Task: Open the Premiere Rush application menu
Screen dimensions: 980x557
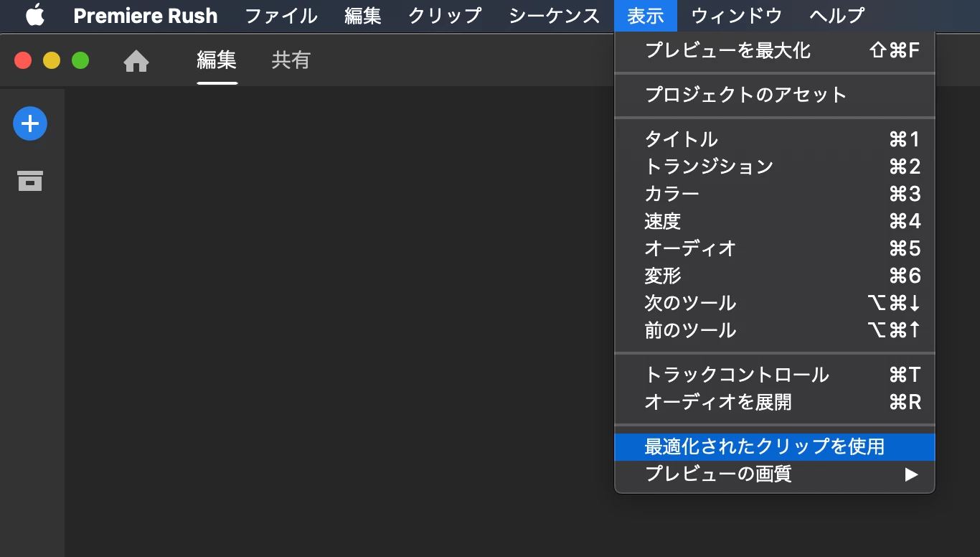Action: [146, 16]
